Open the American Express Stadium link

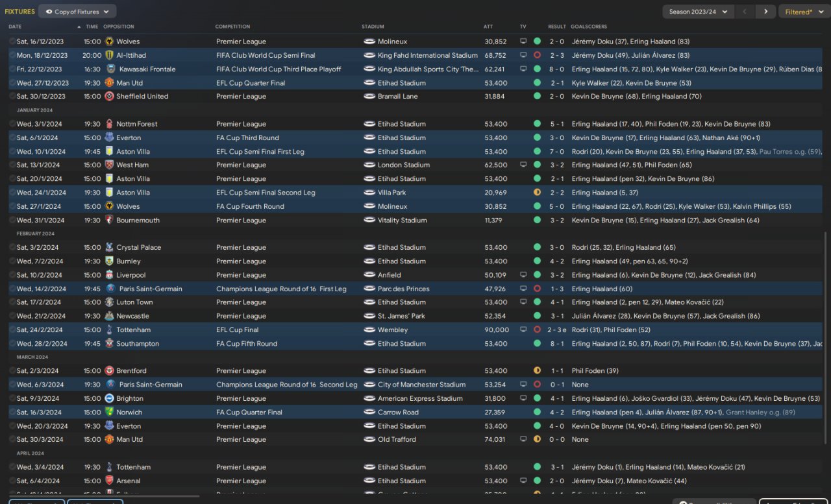(x=420, y=398)
